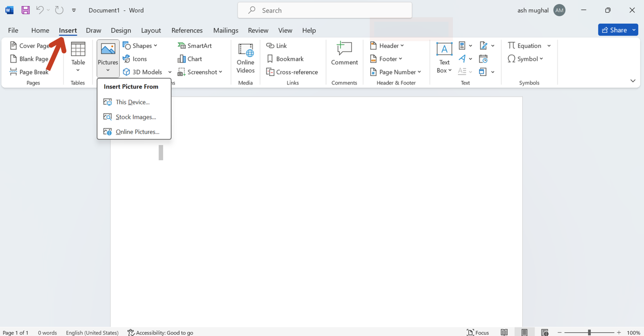Expand the 3D Models dropdown arrow
Viewport: 644px width, 336px height.
[170, 72]
